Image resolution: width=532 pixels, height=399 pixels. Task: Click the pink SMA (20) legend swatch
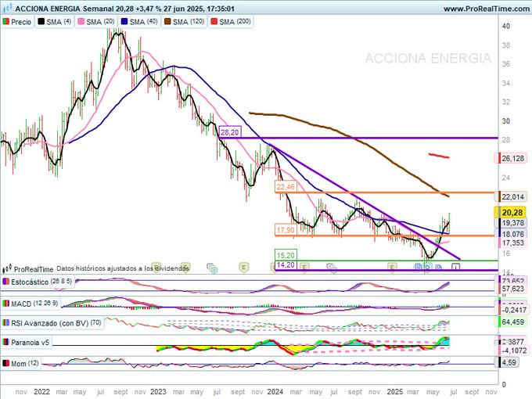81,22
